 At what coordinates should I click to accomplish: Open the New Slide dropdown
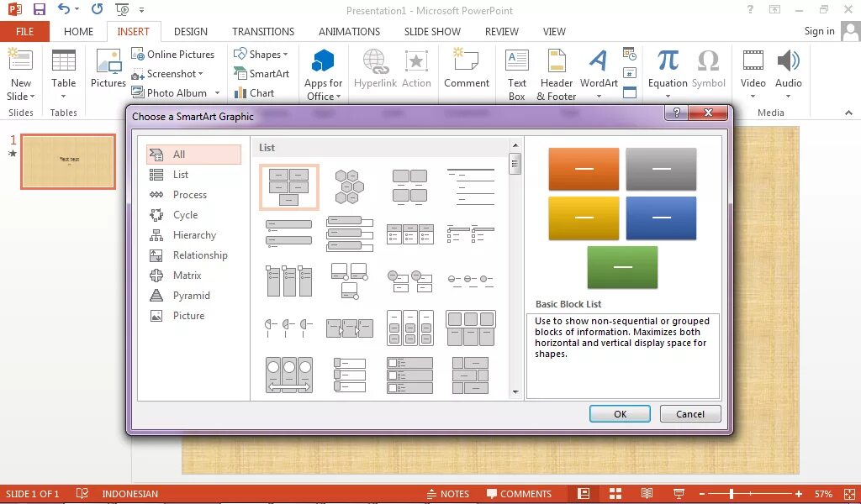21,90
